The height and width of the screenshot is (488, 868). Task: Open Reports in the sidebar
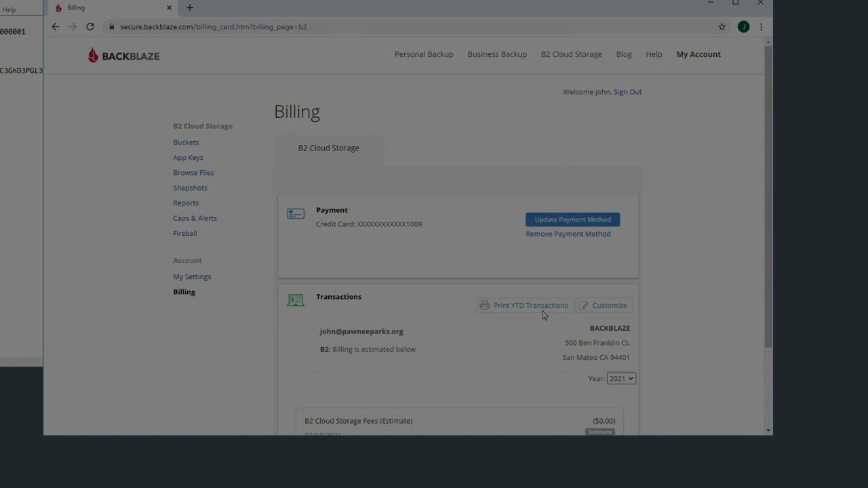click(186, 203)
